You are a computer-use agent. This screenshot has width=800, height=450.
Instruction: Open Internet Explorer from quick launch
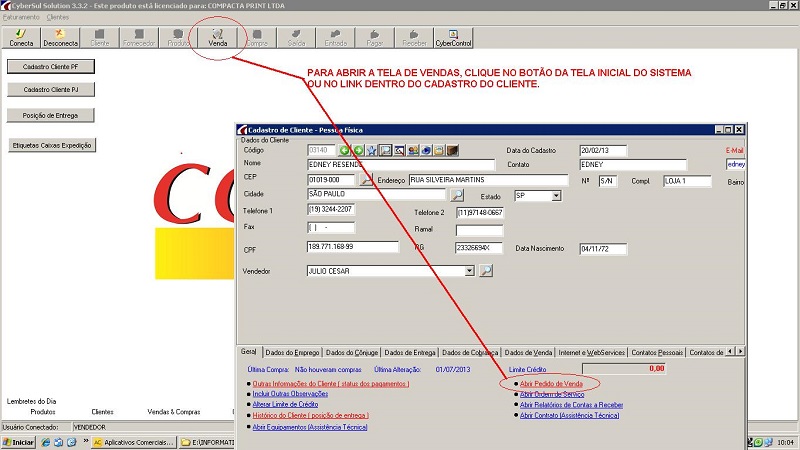pos(45,442)
